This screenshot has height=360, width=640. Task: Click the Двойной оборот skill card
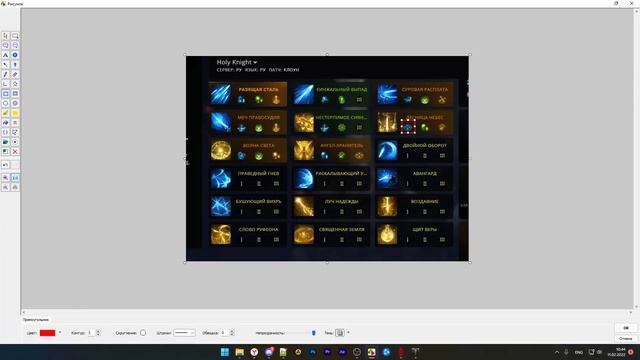[414, 150]
